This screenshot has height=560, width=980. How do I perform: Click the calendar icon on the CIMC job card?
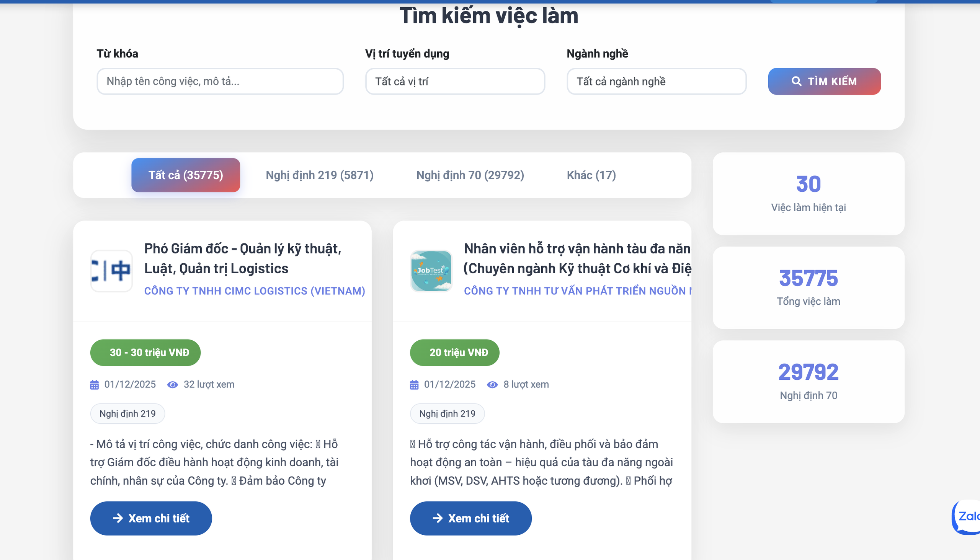[93, 384]
